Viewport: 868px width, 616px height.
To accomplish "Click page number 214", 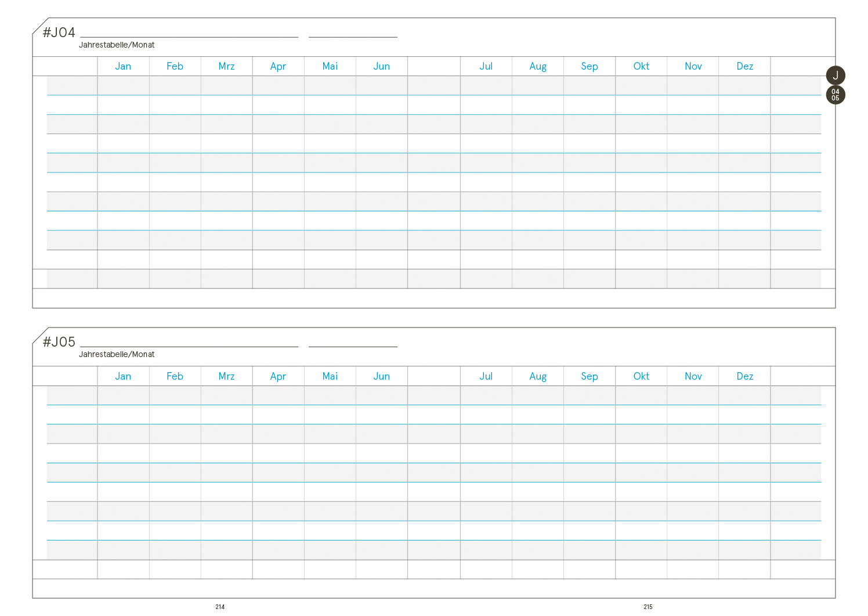I will tap(220, 607).
